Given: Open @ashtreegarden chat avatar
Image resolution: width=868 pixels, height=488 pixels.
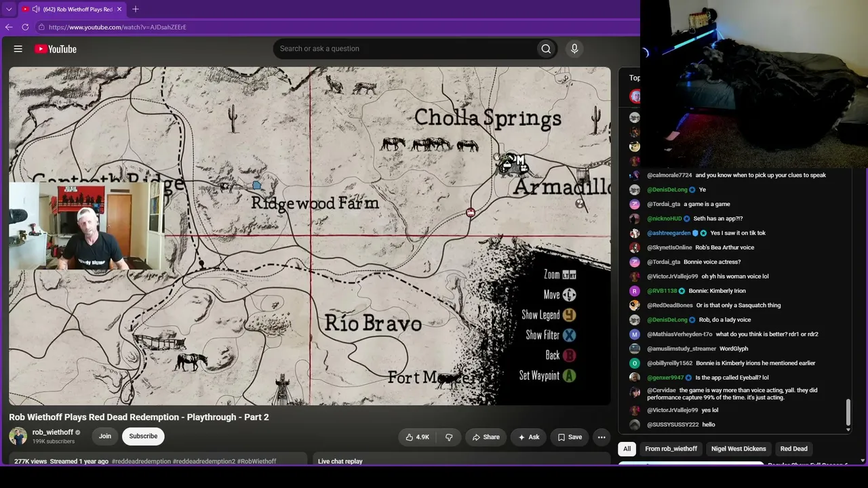Looking at the screenshot, I should coord(635,233).
